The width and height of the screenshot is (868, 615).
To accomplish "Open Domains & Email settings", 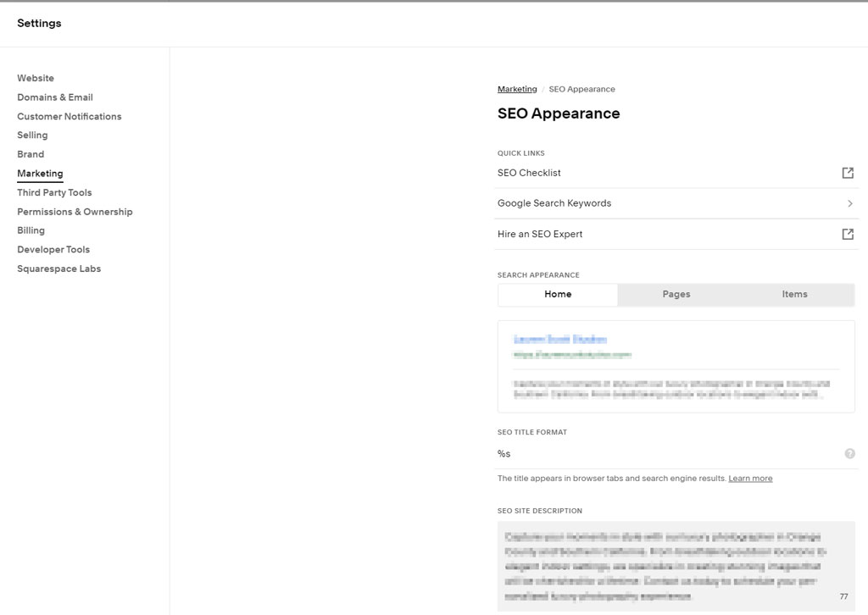I will [55, 97].
